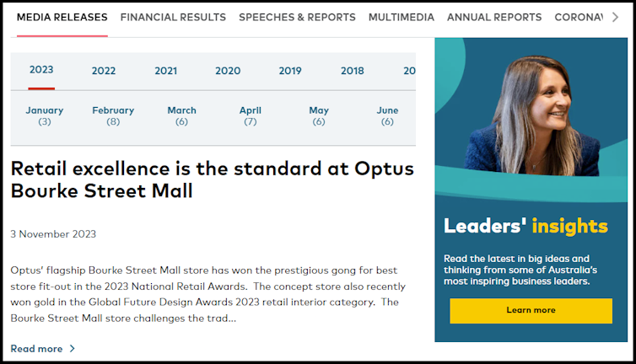
Task: Pick the 2019 year tab
Action: pos(290,71)
